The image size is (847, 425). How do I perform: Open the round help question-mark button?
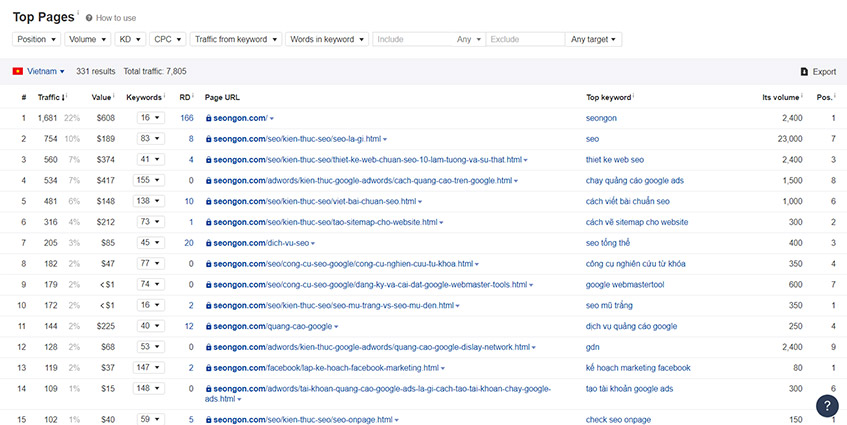pyautogui.click(x=827, y=406)
